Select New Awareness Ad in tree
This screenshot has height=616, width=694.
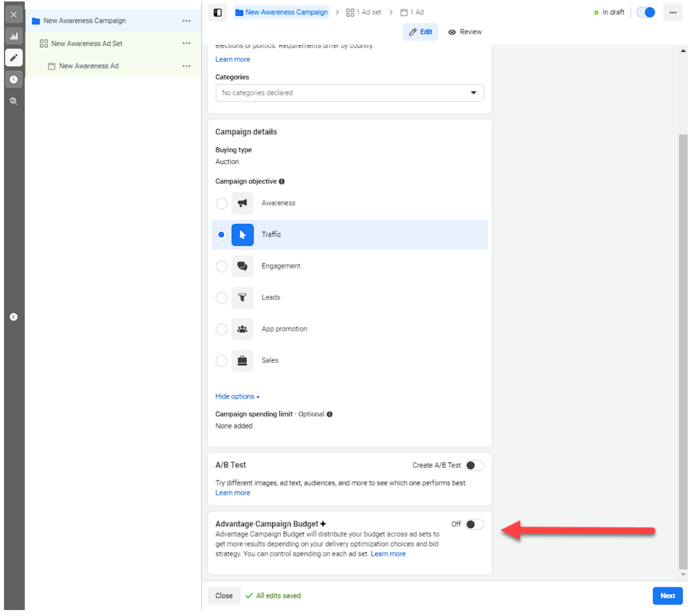click(89, 66)
